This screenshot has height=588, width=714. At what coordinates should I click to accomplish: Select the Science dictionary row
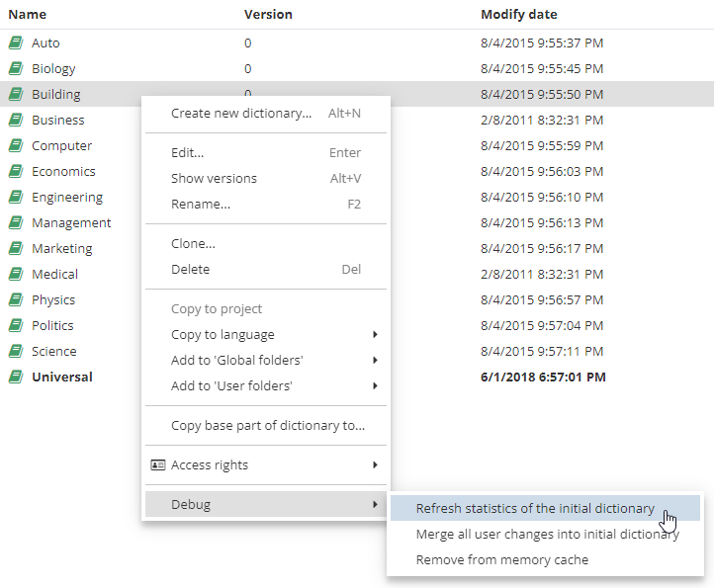point(53,352)
